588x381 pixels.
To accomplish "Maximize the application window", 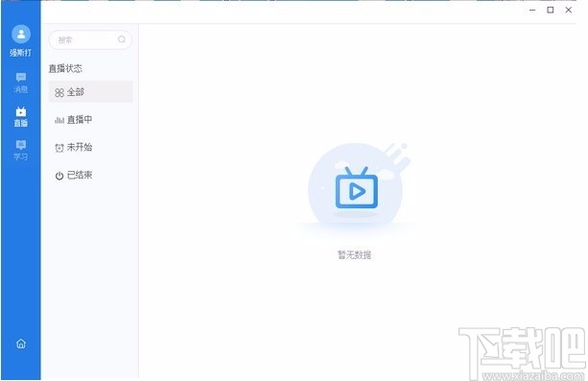I will point(551,11).
